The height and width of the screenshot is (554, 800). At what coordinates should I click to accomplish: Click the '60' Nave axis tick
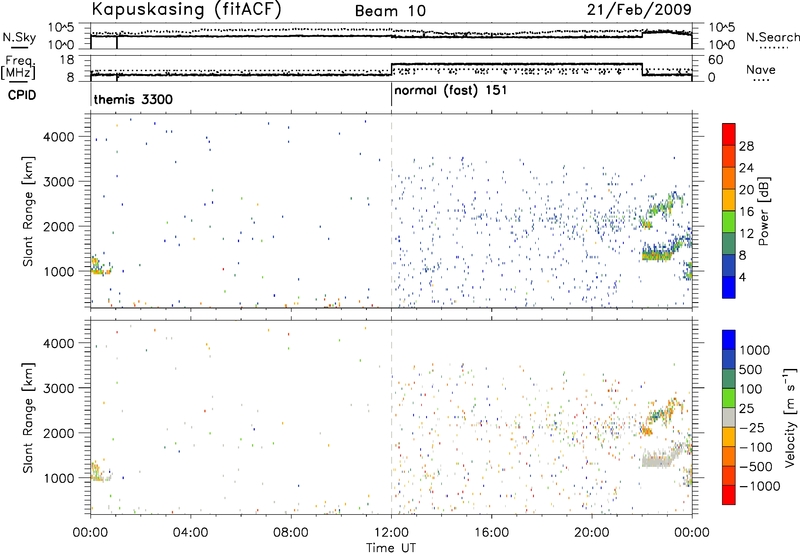[x=716, y=60]
